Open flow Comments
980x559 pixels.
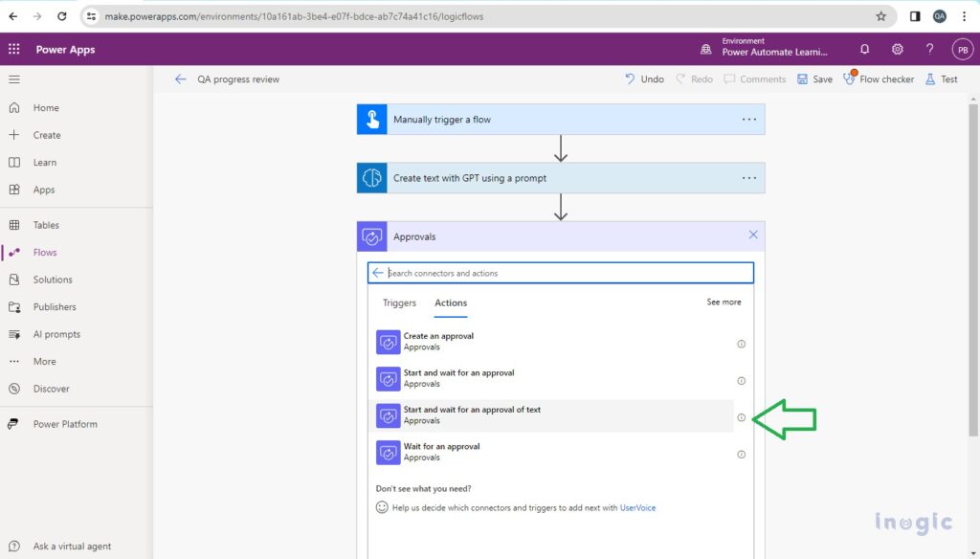point(755,78)
